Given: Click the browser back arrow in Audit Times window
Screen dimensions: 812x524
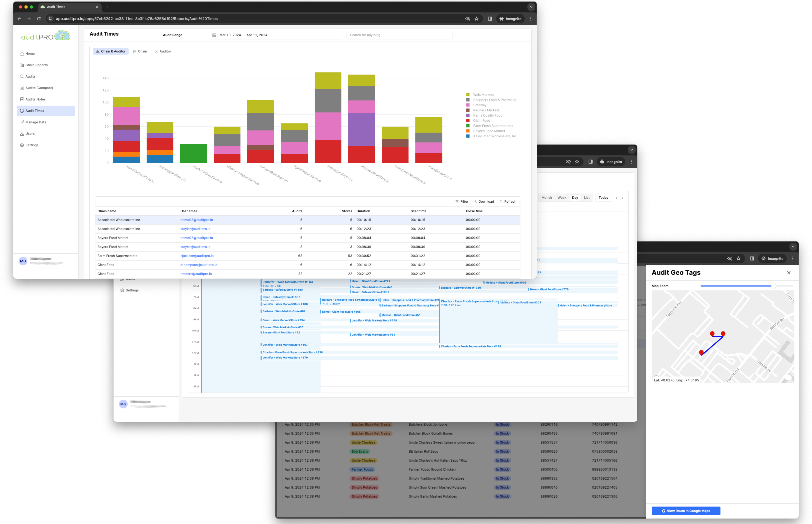Looking at the screenshot, I should pyautogui.click(x=19, y=19).
